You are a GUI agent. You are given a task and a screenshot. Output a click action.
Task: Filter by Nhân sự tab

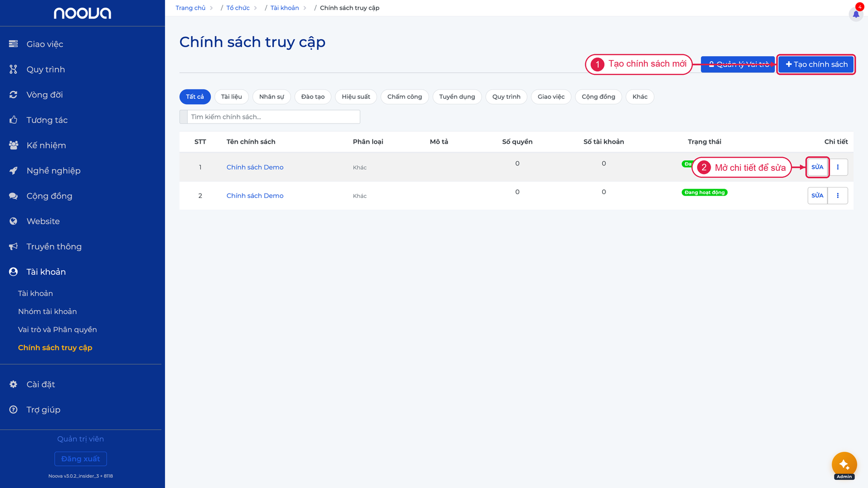click(272, 97)
